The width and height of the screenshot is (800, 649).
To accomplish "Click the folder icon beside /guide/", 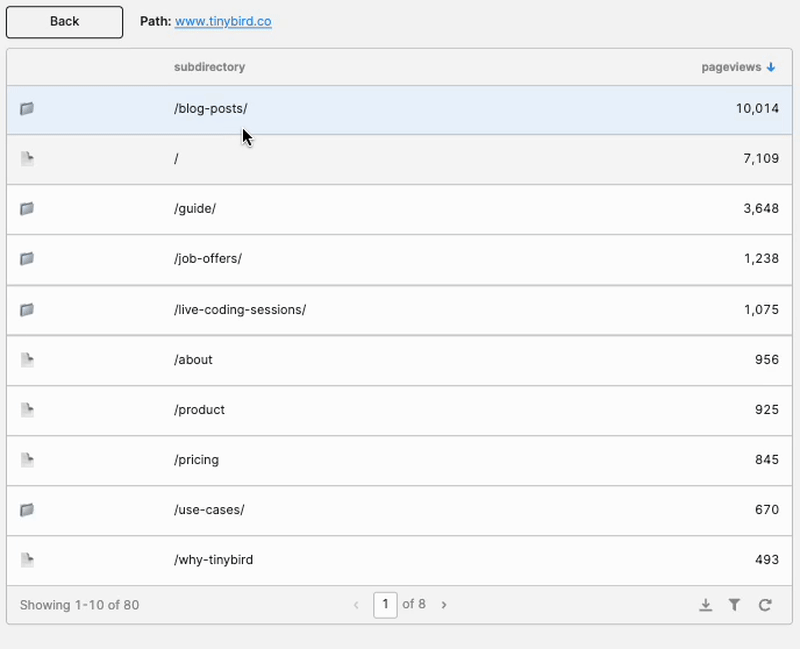I will [x=27, y=209].
